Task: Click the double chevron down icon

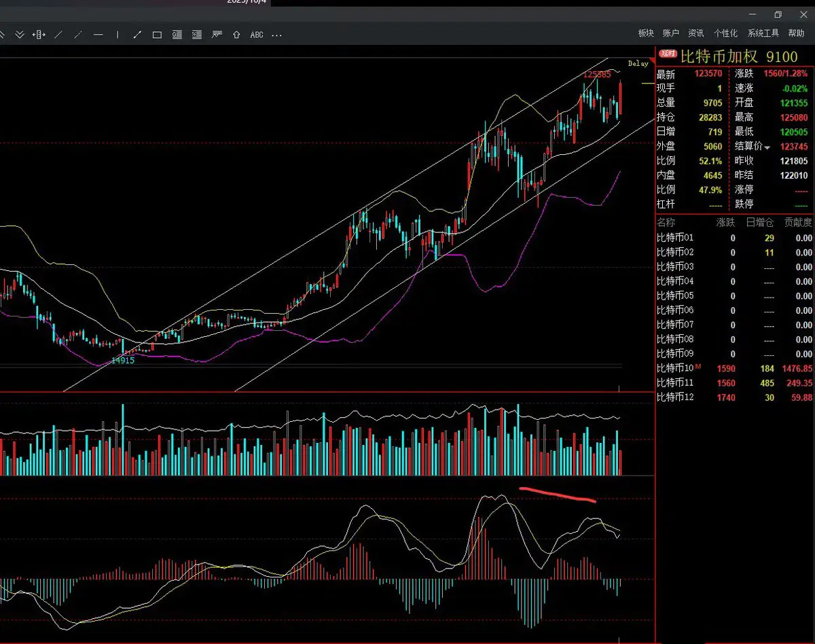Action: (20, 35)
